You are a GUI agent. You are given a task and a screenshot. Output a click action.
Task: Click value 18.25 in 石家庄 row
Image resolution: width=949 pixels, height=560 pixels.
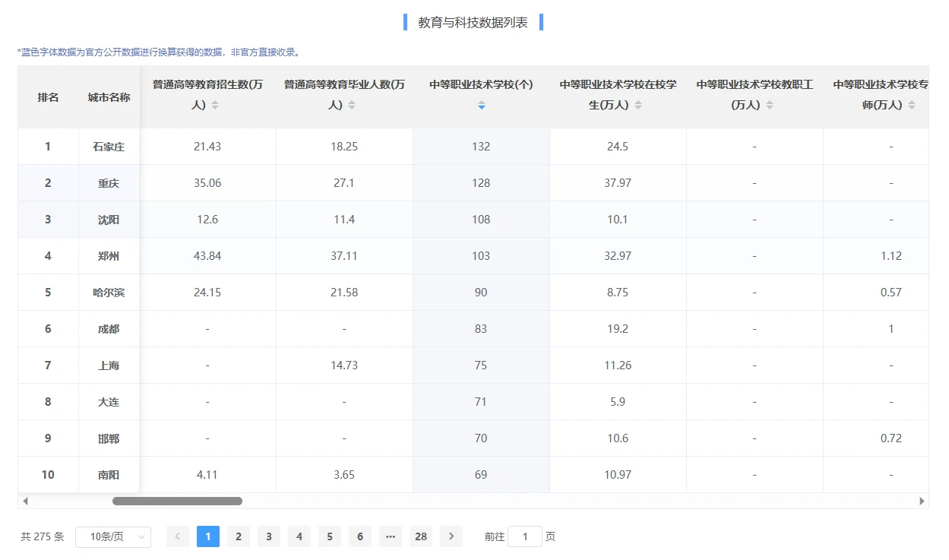click(x=344, y=147)
